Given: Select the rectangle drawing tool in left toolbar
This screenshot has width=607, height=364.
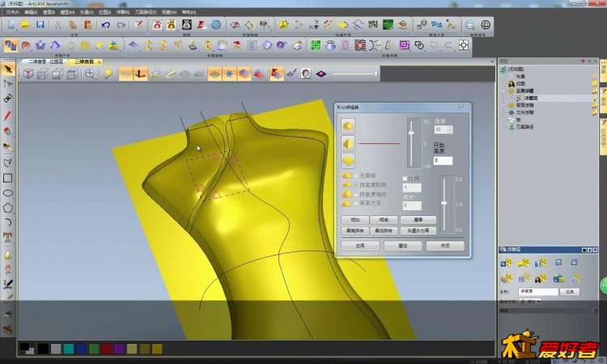Looking at the screenshot, I should coord(7,178).
